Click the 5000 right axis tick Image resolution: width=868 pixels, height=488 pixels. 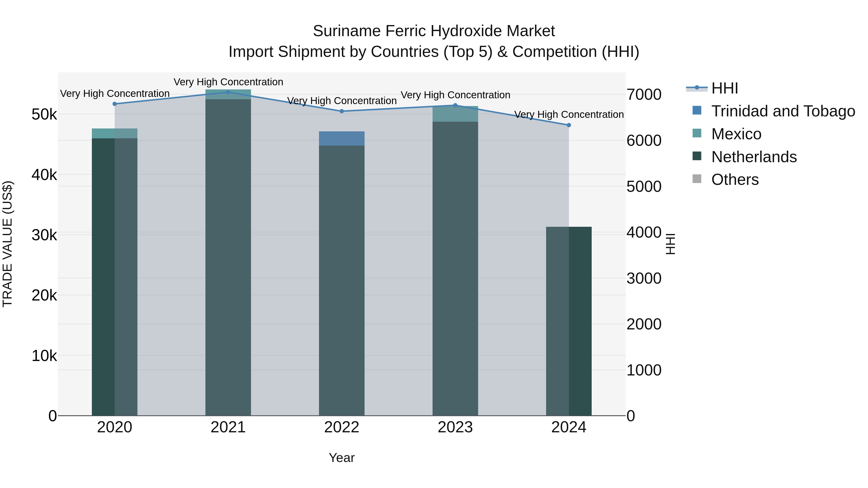coord(644,187)
